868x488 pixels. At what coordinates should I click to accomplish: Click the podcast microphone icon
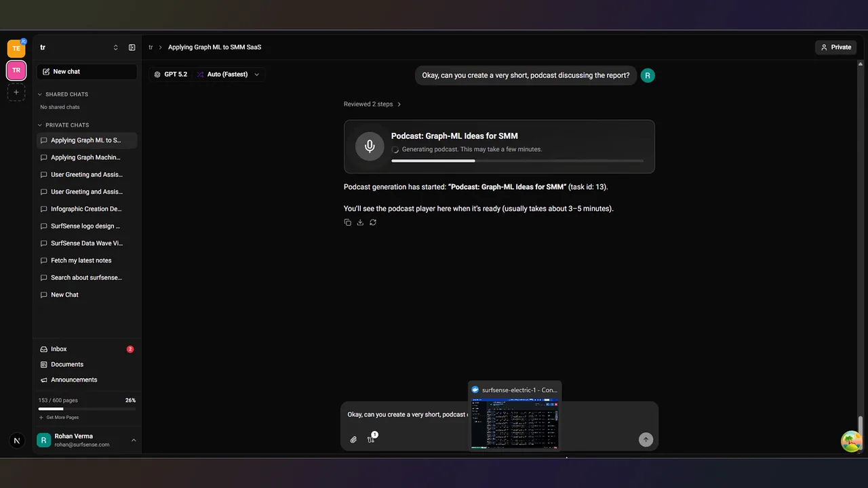click(x=370, y=146)
